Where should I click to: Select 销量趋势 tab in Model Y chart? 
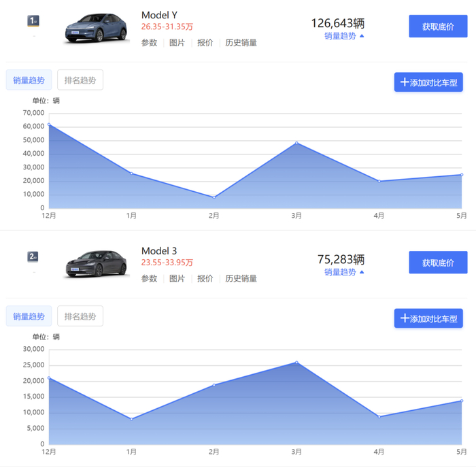[29, 80]
